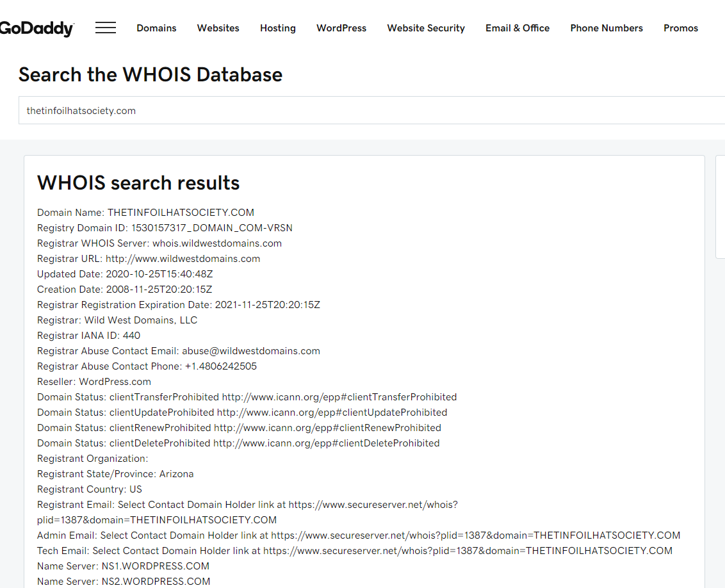Open the hamburger menu icon

coord(106,28)
